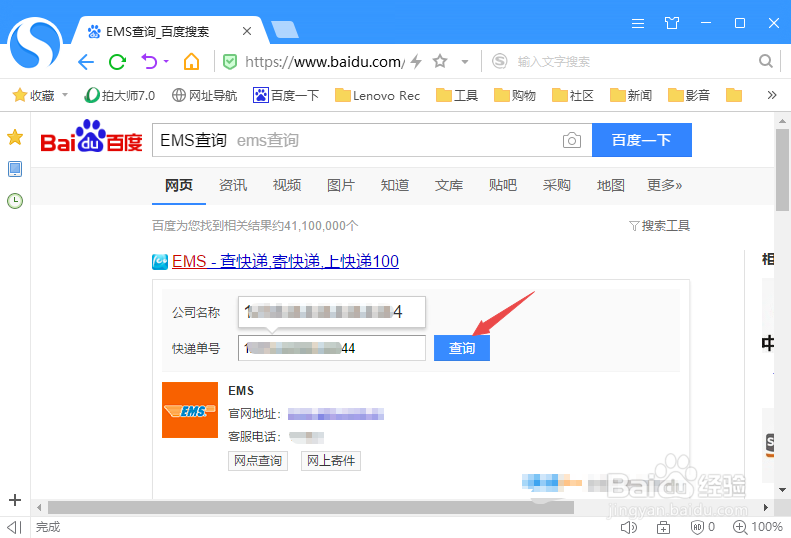Click the blue 百度一下 search button
This screenshot has height=538, width=791.
[x=642, y=140]
